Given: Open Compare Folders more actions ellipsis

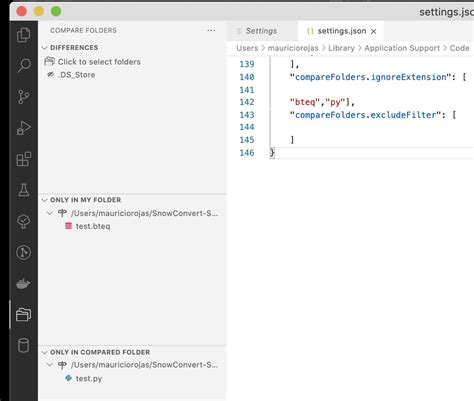Looking at the screenshot, I should (x=211, y=30).
